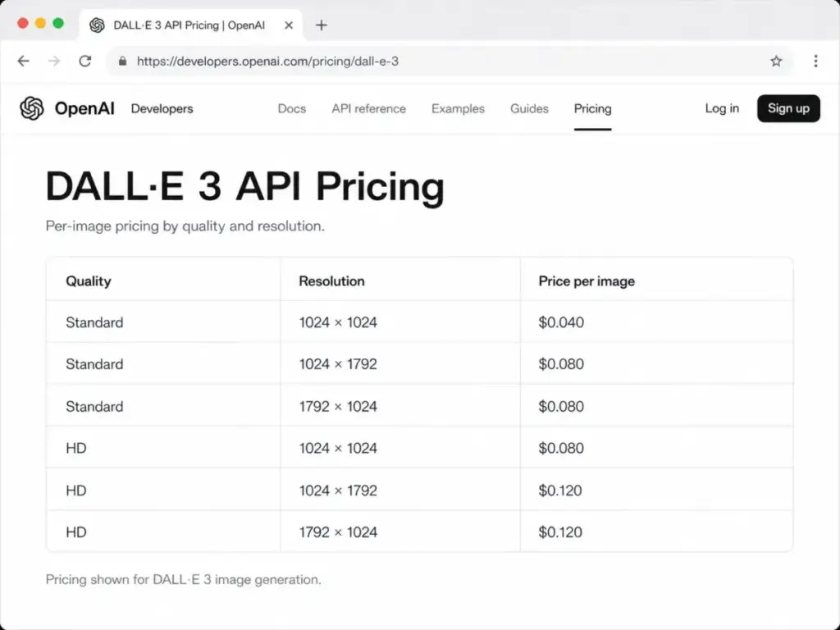
Task: Click the Quality column header
Action: [x=89, y=281]
